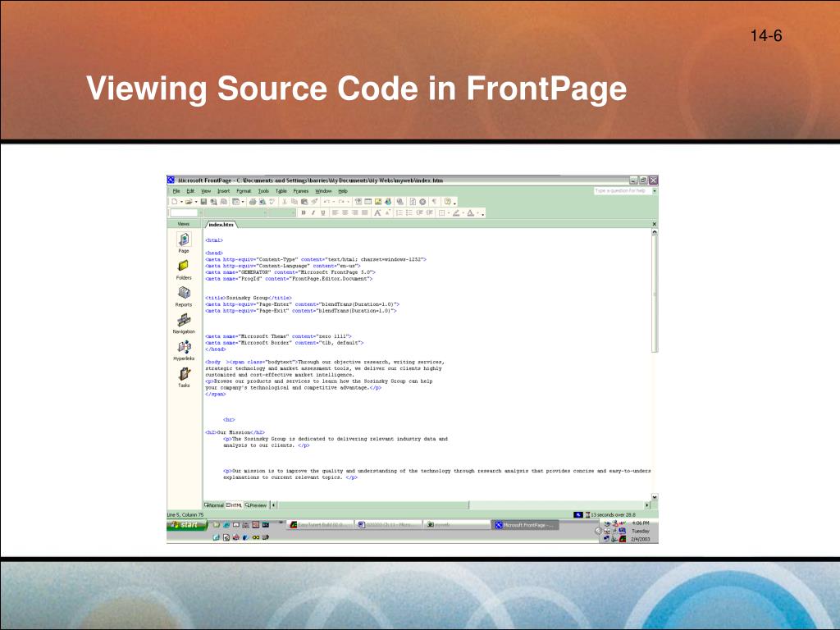
Task: Expand the Font Color dropdown arrow
Action: pyautogui.click(x=478, y=212)
